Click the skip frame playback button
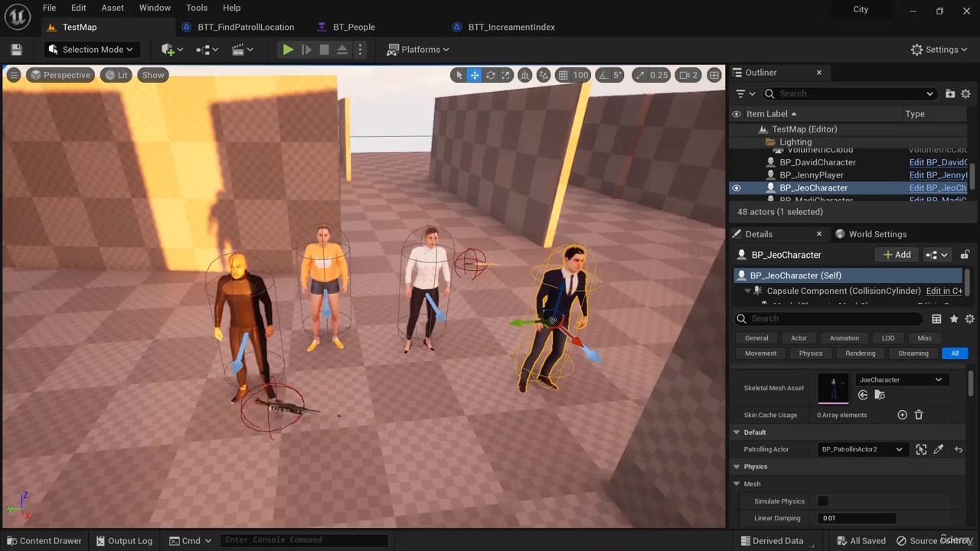Image resolution: width=980 pixels, height=551 pixels. (306, 50)
